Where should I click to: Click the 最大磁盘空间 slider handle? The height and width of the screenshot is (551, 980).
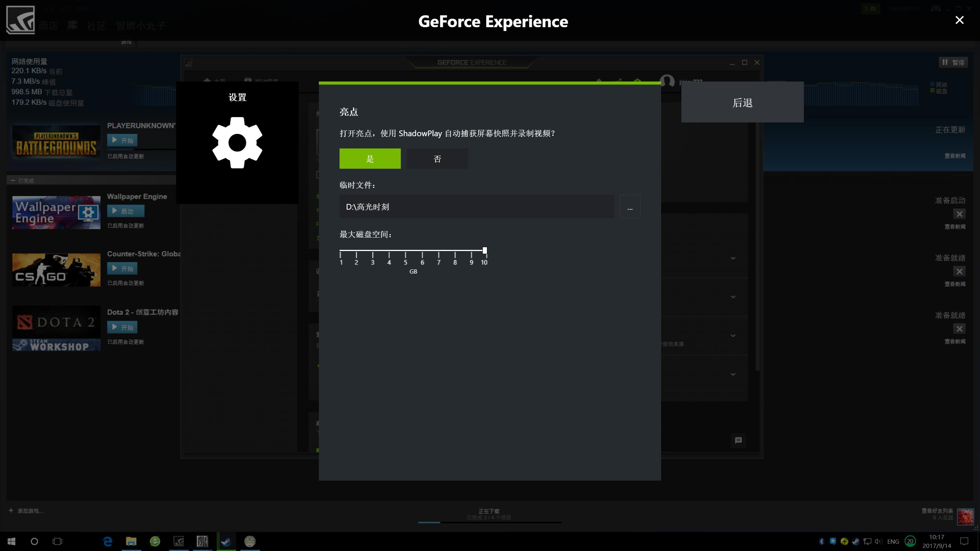485,251
